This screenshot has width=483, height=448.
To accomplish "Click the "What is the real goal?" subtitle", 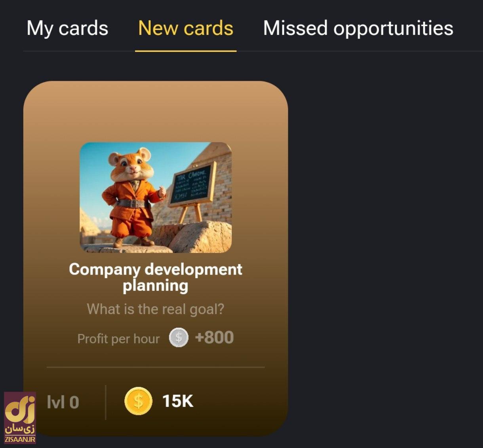I will click(x=156, y=309).
